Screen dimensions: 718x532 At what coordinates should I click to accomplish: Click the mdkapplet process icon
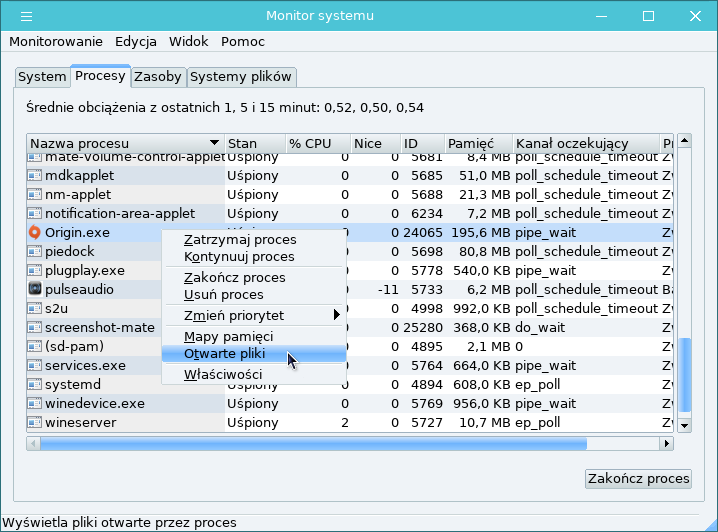35,176
